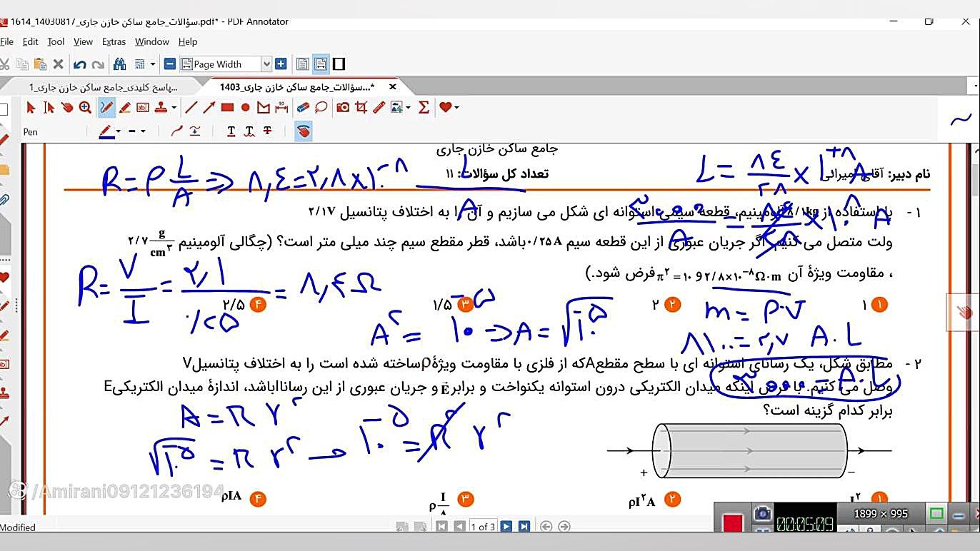Click the zoom in plus button
The image size is (980, 551).
(281, 64)
